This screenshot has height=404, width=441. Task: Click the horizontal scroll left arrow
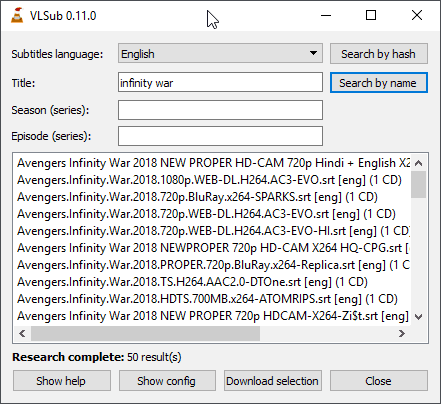pyautogui.click(x=22, y=333)
